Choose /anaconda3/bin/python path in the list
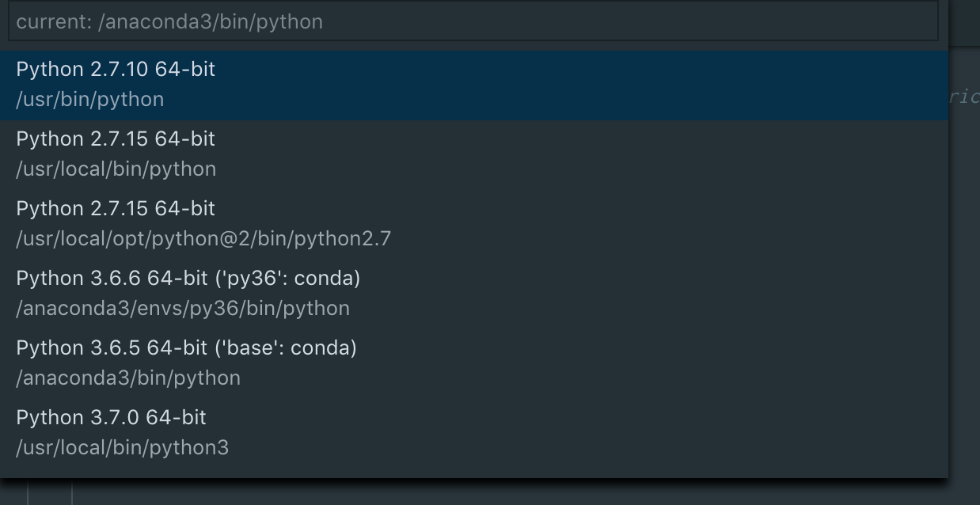The width and height of the screenshot is (980, 505). 128,378
